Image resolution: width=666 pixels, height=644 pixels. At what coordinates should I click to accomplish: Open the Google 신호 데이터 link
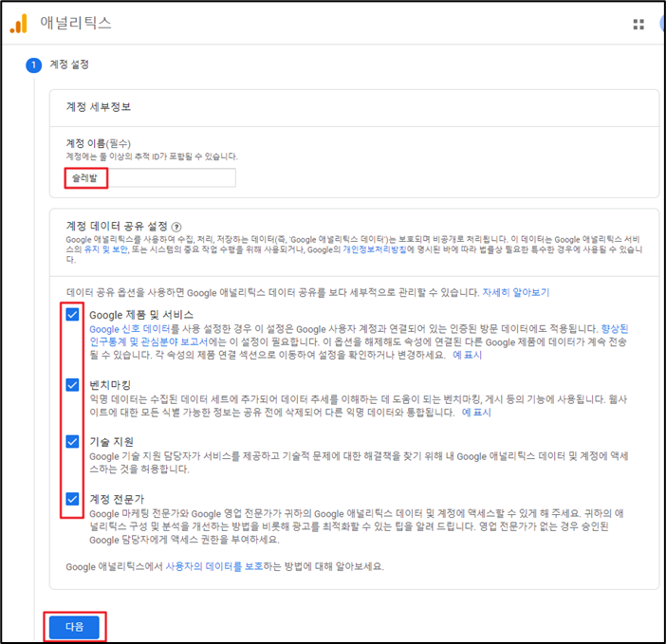point(130,329)
